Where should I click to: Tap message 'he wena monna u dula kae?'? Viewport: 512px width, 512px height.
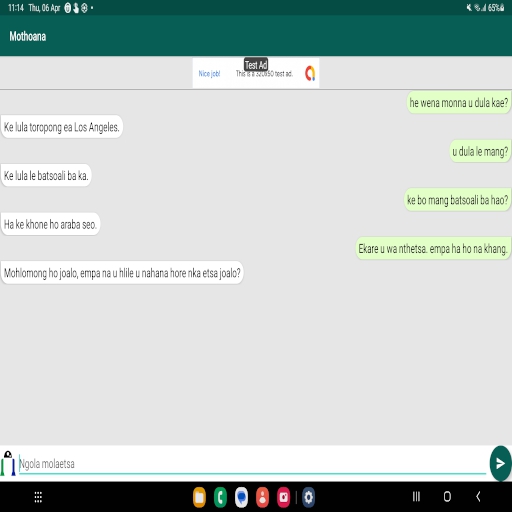click(459, 103)
